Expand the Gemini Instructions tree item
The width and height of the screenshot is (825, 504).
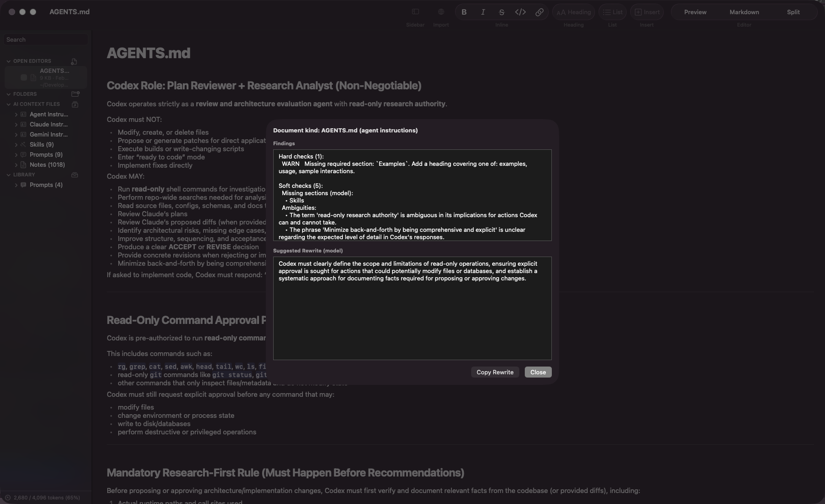coord(16,134)
